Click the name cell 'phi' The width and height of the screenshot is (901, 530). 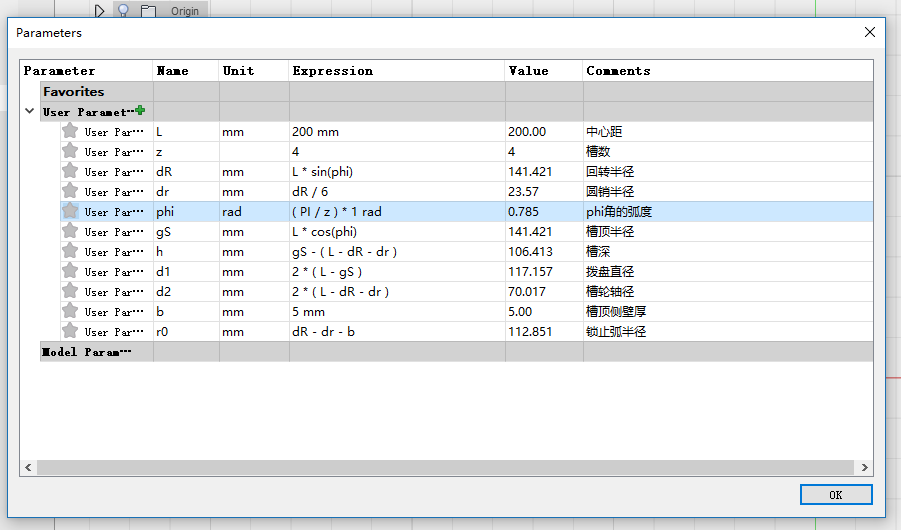186,212
